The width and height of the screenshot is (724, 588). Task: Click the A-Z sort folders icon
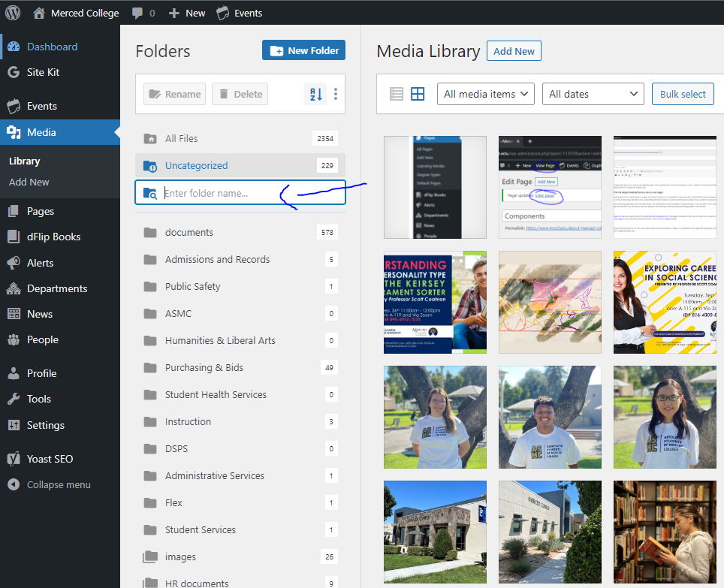pyautogui.click(x=316, y=94)
